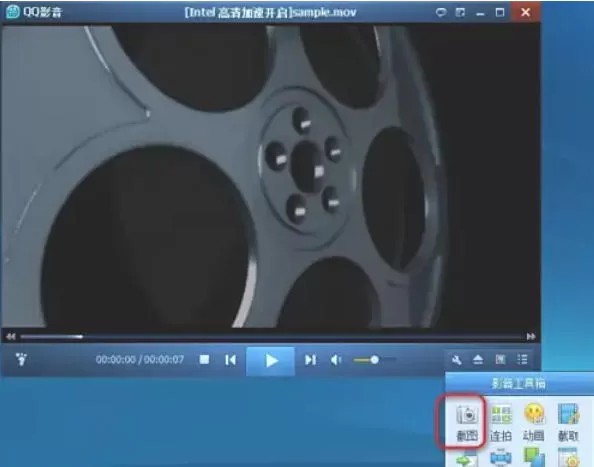Click the 影音工具箱 toolbox header

519,384
